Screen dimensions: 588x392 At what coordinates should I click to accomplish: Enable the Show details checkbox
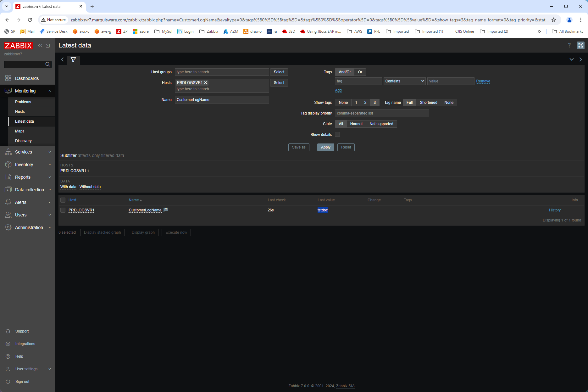[x=337, y=135]
